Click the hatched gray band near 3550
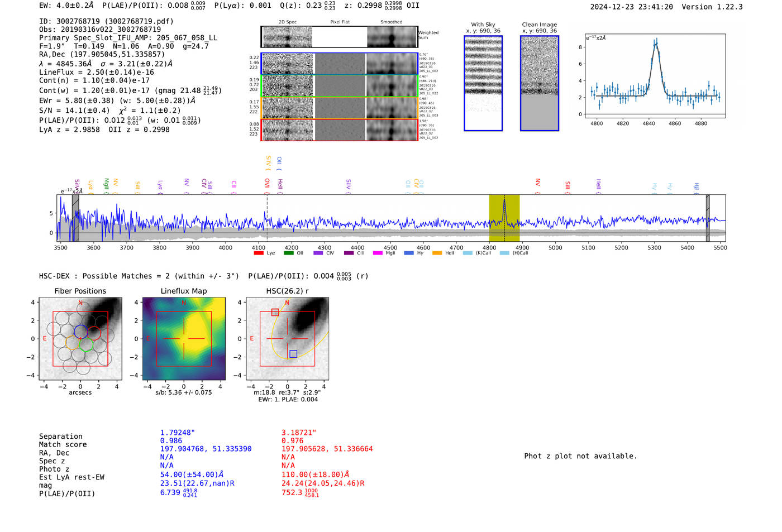The image size is (782, 532). click(75, 218)
